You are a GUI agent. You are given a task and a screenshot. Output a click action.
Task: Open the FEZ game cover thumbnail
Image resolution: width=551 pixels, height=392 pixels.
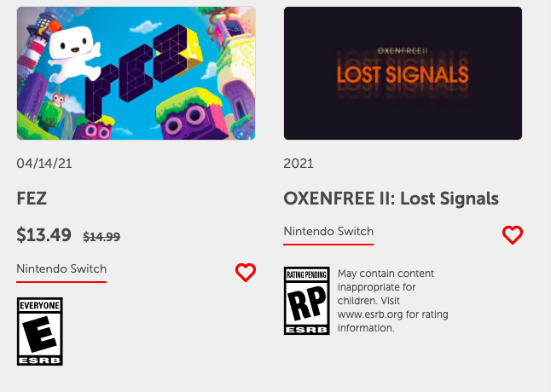[136, 73]
